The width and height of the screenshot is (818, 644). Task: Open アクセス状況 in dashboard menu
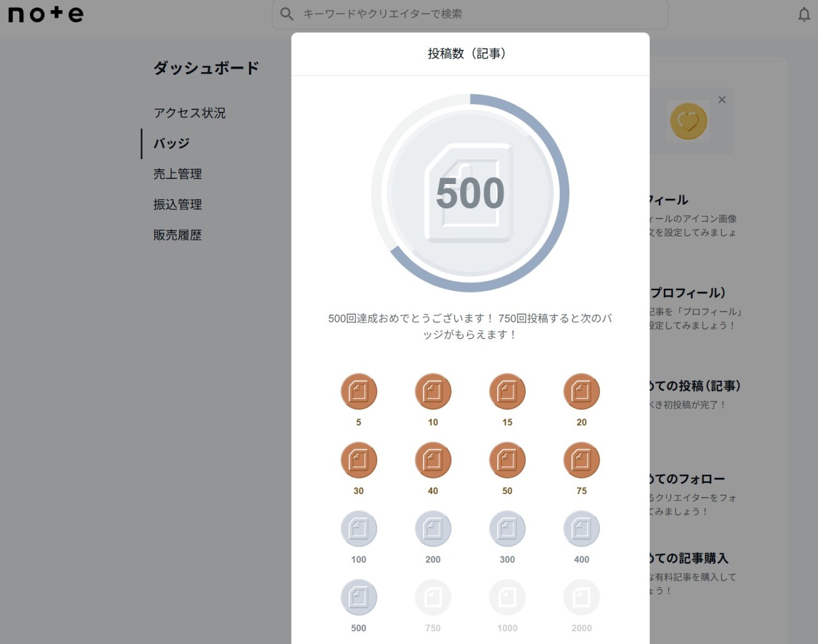[x=189, y=113]
